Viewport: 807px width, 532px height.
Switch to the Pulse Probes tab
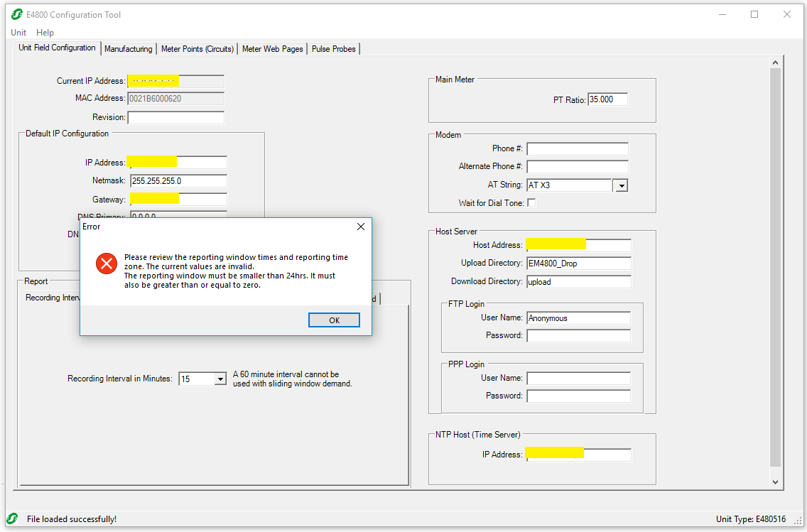[x=333, y=49]
